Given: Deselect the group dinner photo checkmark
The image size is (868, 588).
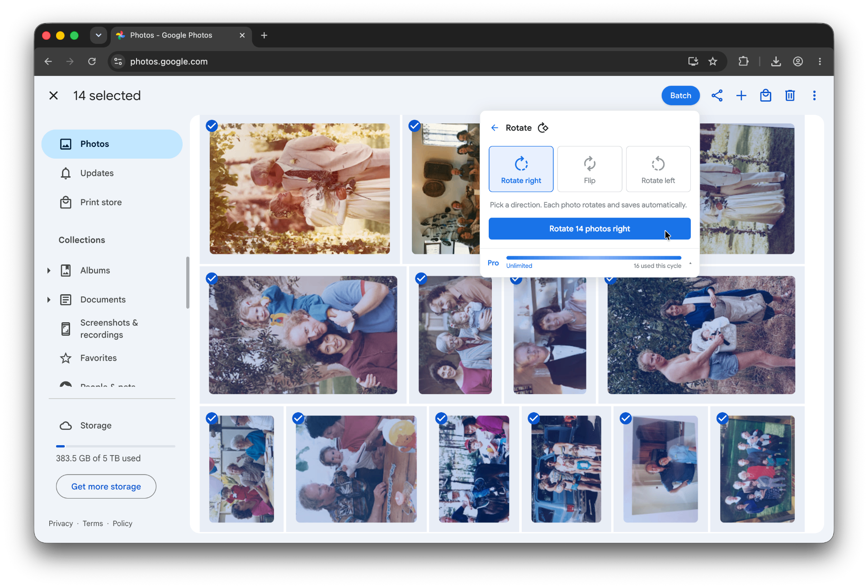Looking at the screenshot, I should tap(414, 126).
